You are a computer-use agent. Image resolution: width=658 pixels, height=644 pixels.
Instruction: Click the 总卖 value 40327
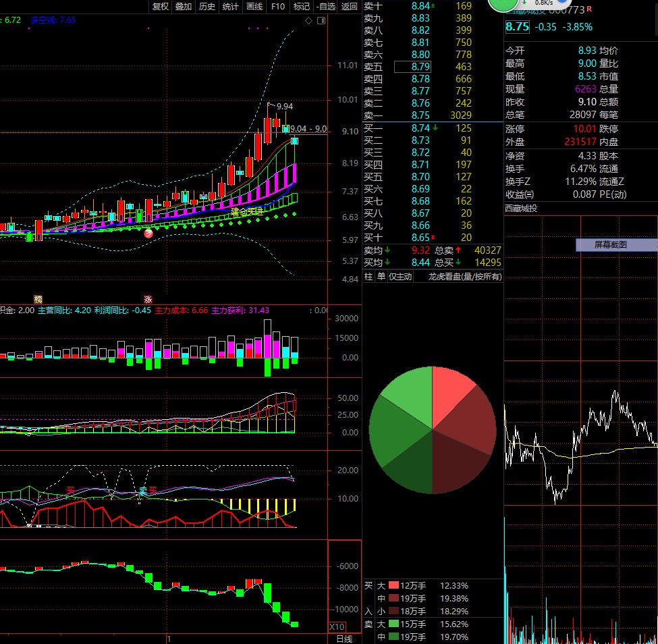(488, 250)
